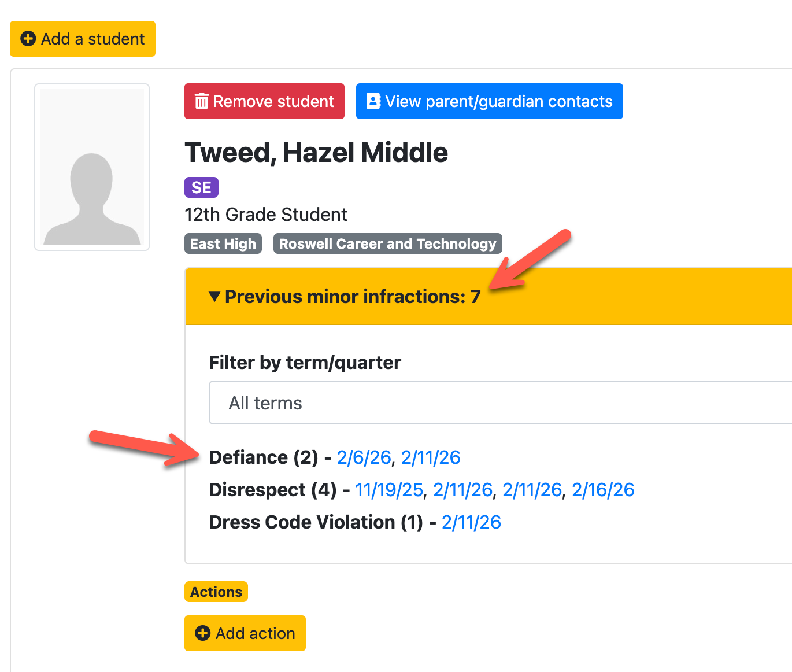Click the Tweed, Hazel Middle name heading
Image resolution: width=792 pixels, height=672 pixels.
click(x=316, y=153)
